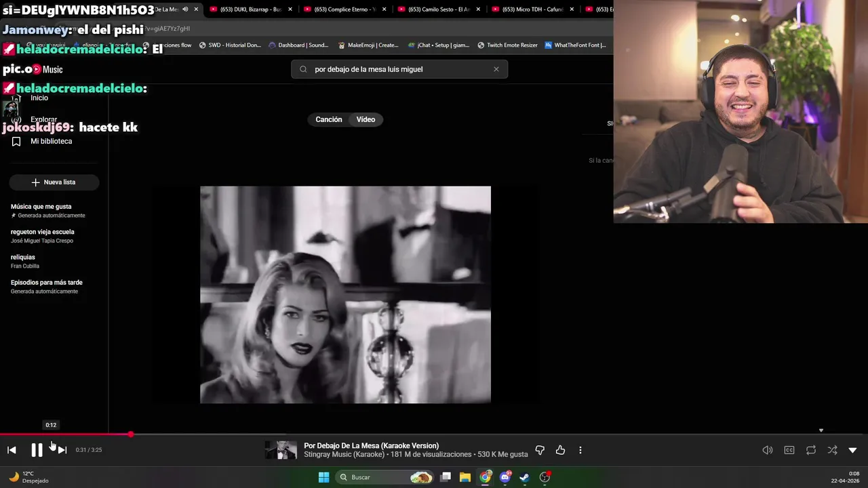
Task: Click the Chrome icon in the taskbar
Action: point(486,477)
